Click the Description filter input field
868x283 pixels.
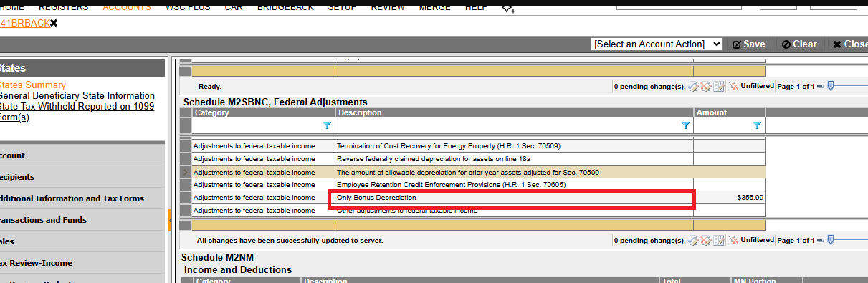(507, 125)
